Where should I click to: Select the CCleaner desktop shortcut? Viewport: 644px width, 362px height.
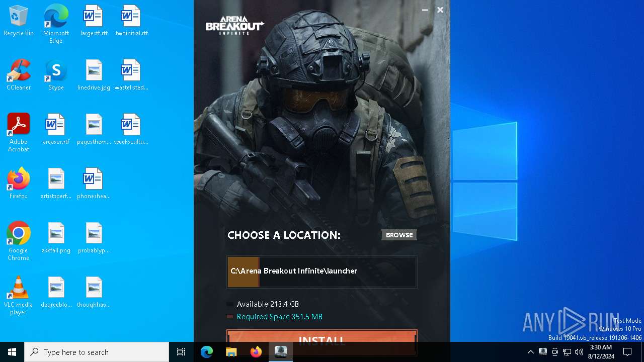point(19,75)
